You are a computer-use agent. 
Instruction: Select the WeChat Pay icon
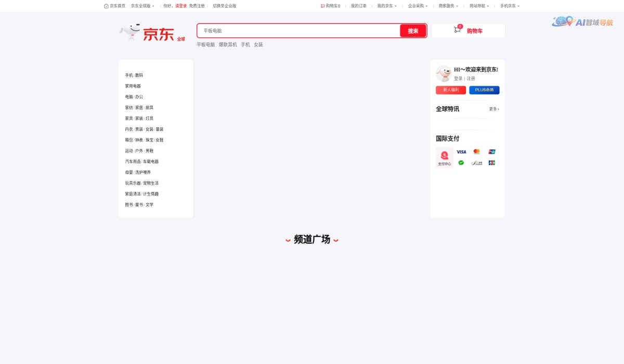(x=461, y=163)
